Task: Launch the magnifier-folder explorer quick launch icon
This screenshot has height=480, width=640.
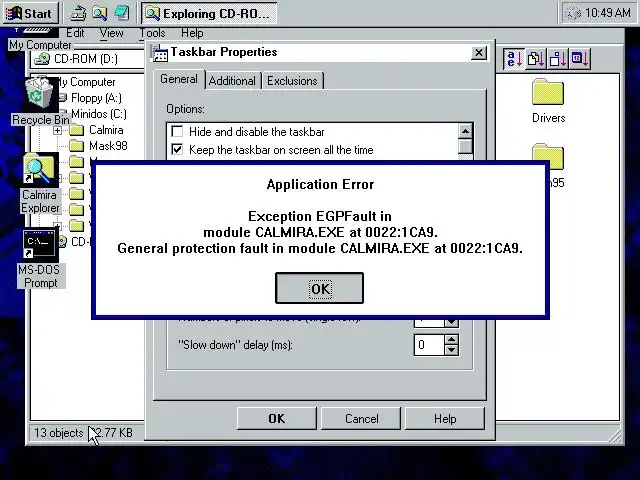Action: (100, 13)
